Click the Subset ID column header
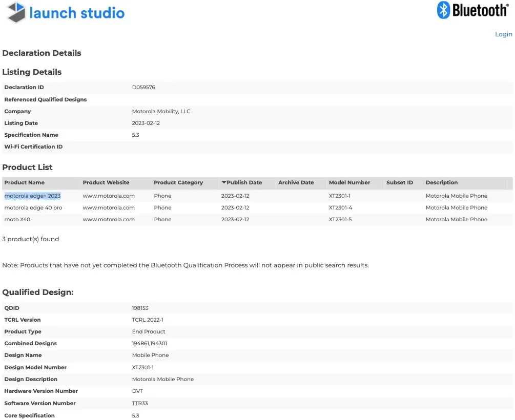 (399, 182)
